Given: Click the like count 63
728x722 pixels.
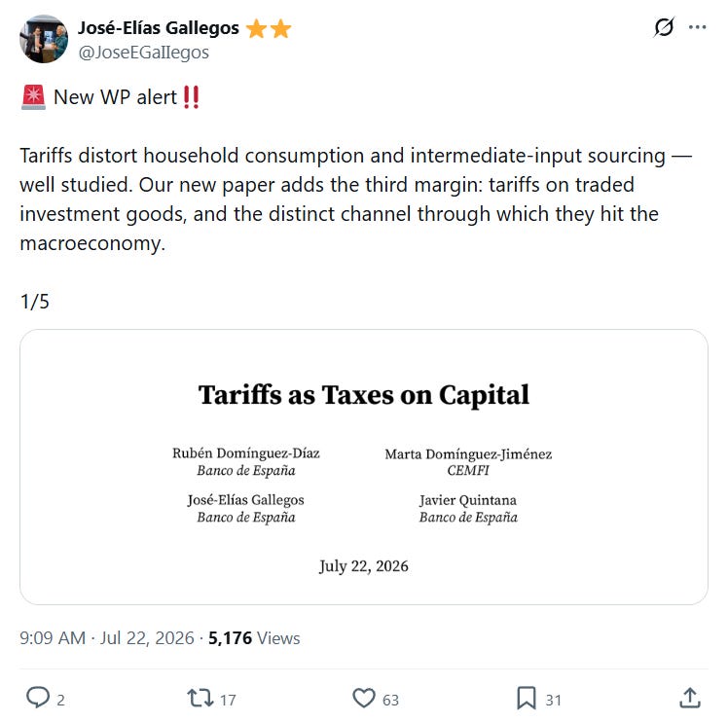Looking at the screenshot, I should pyautogui.click(x=390, y=700).
